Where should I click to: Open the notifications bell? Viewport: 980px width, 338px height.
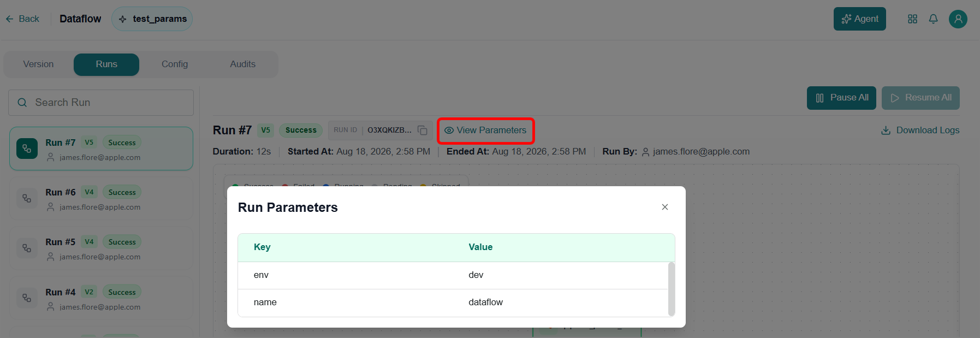click(934, 19)
